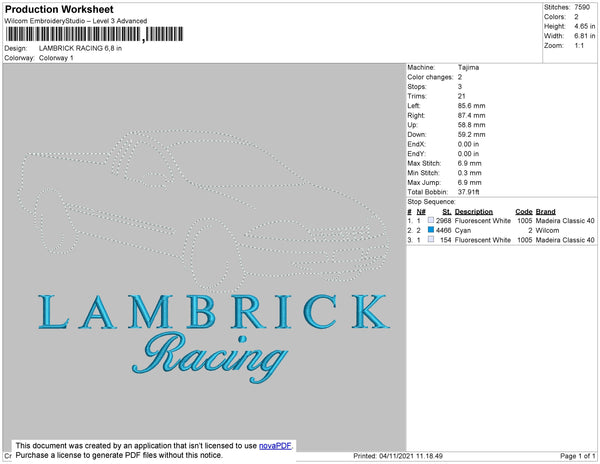The width and height of the screenshot is (600, 464).
Task: Click the Width value 6.81 in
Action: pos(584,36)
